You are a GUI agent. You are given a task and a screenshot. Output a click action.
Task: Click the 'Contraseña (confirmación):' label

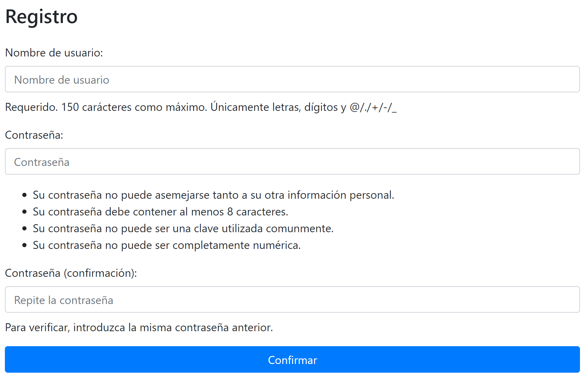[71, 273]
